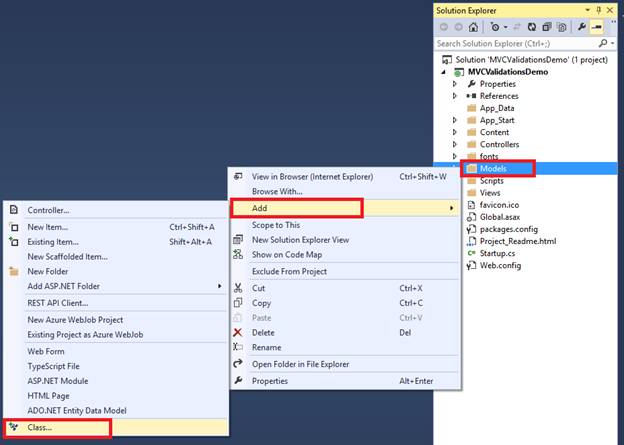Click the Sync with Active Document icon
Screen dimensions: 624x445
[x=517, y=27]
